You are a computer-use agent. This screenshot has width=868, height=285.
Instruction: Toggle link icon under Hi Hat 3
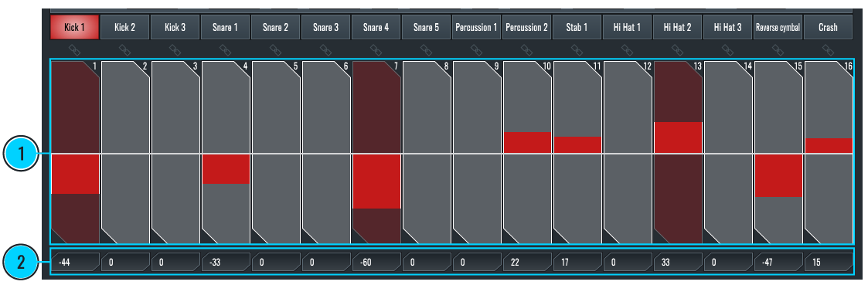click(728, 49)
